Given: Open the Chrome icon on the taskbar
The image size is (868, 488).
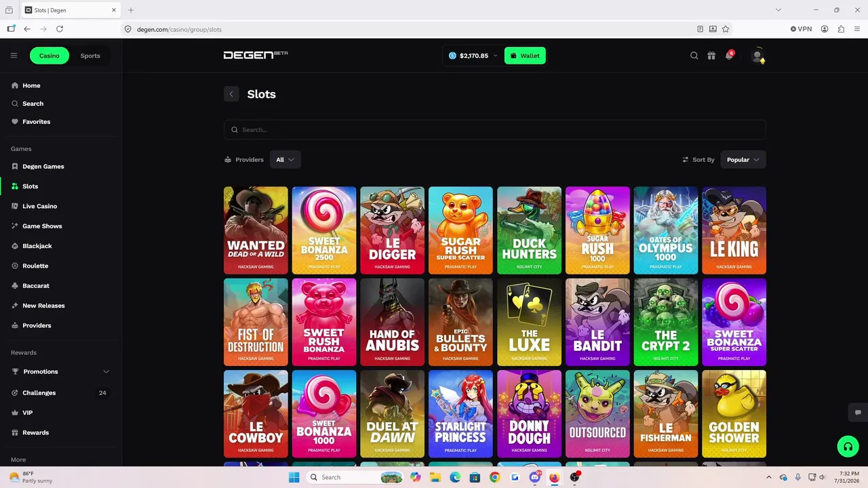Looking at the screenshot, I should (495, 477).
